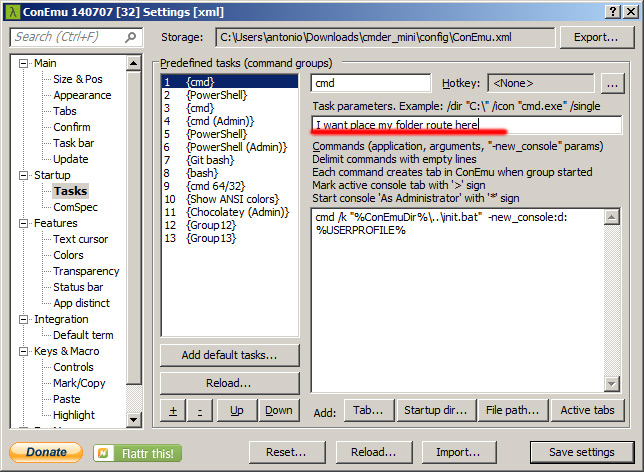Open the Text cursor settings
This screenshot has height=472, width=644.
pos(80,239)
